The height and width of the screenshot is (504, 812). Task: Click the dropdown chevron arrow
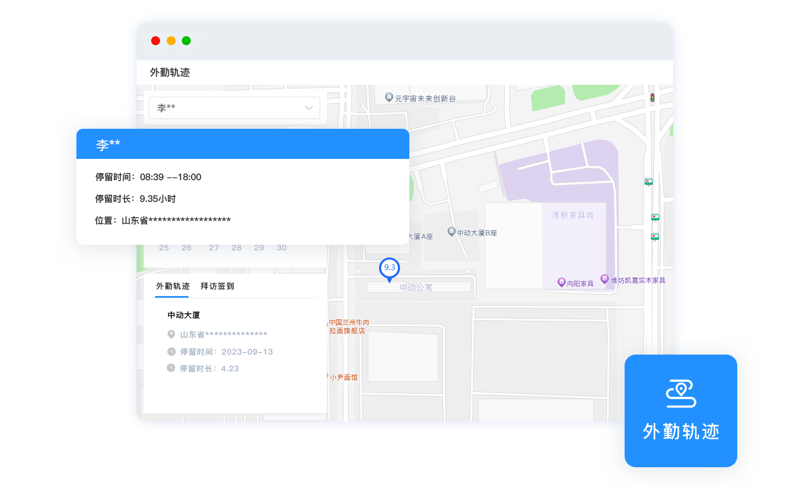pyautogui.click(x=309, y=108)
